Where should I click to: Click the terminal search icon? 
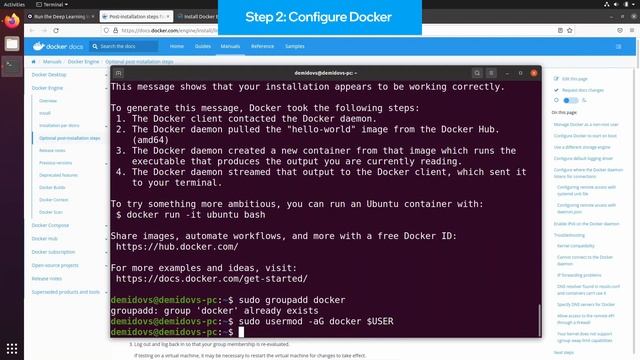[477, 73]
